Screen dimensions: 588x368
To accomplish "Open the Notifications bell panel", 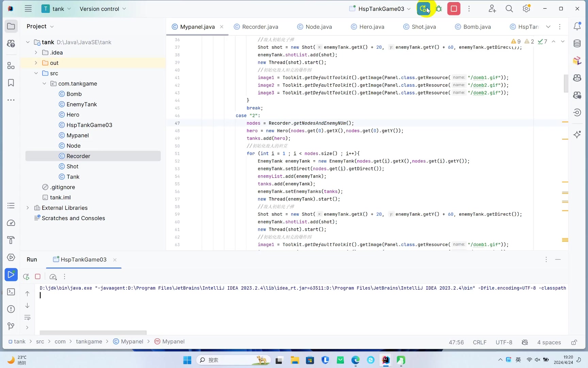I will pyautogui.click(x=577, y=26).
